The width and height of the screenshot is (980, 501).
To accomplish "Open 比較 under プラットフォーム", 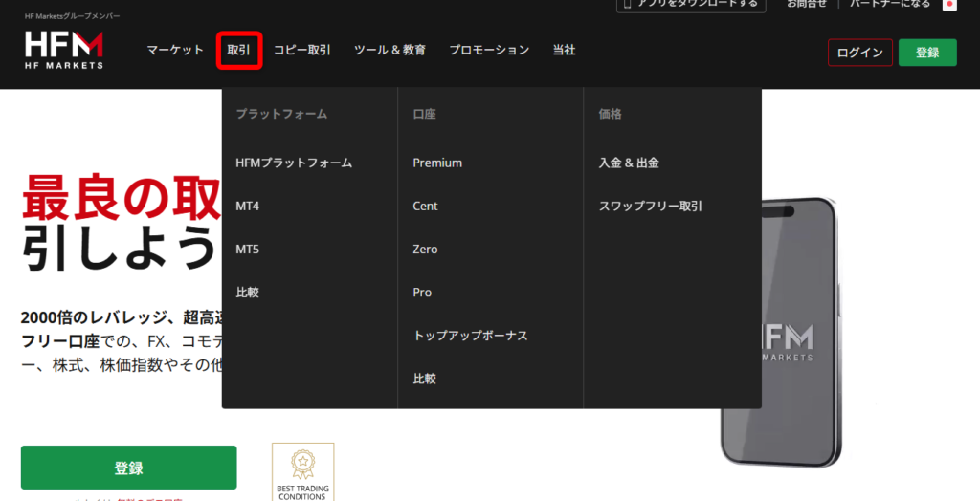I will (248, 293).
